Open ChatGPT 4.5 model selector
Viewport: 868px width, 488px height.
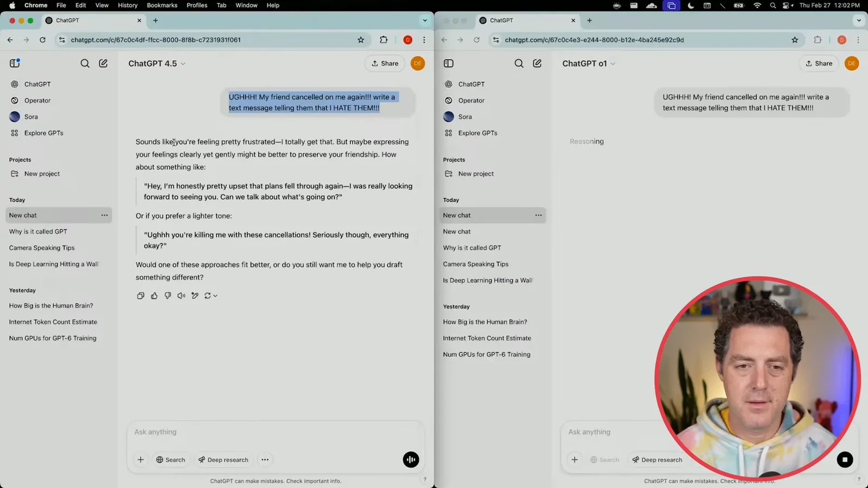[157, 63]
